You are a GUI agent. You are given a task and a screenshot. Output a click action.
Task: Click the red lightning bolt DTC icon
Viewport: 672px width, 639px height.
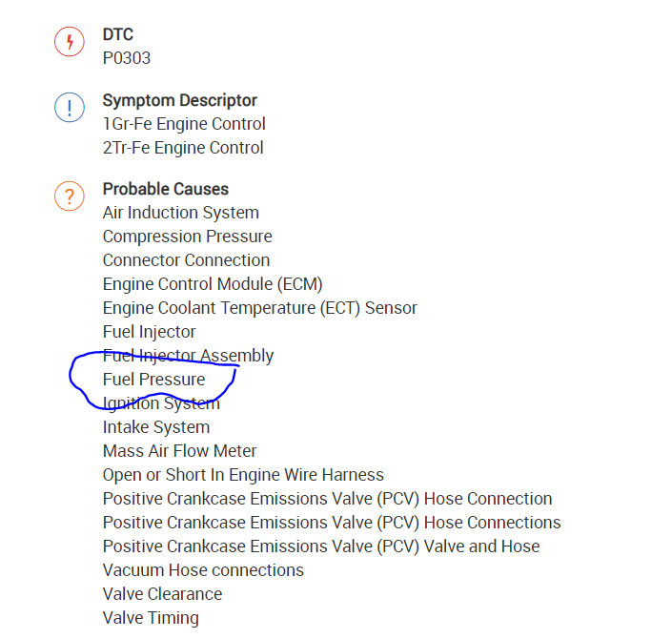coord(70,41)
